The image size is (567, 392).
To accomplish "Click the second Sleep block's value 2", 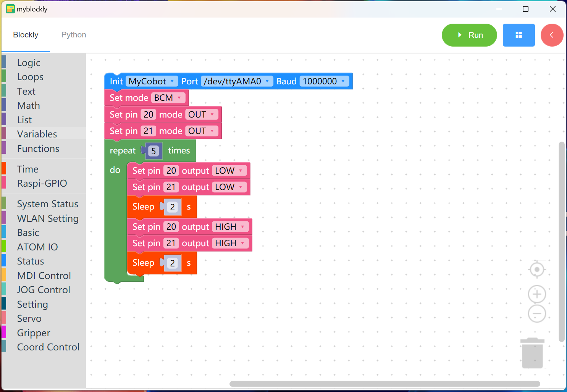I will click(173, 263).
